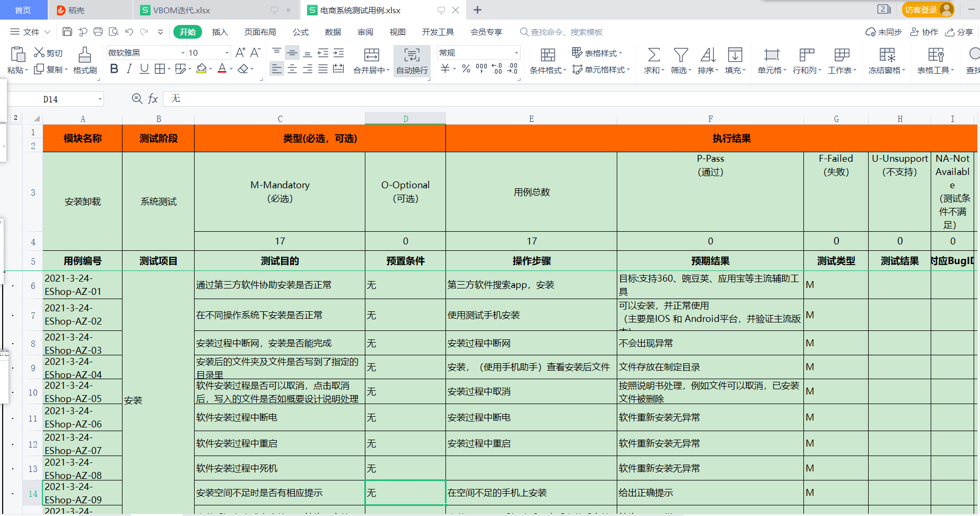Toggle align left for cell text
This screenshot has width=980, height=516.
pos(276,69)
